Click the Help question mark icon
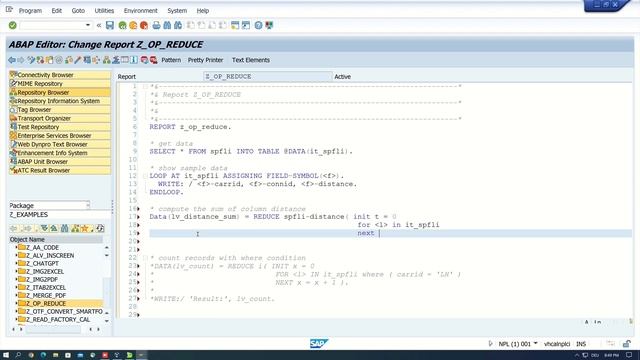Image resolution: width=640 pixels, height=360 pixels. coord(258,25)
